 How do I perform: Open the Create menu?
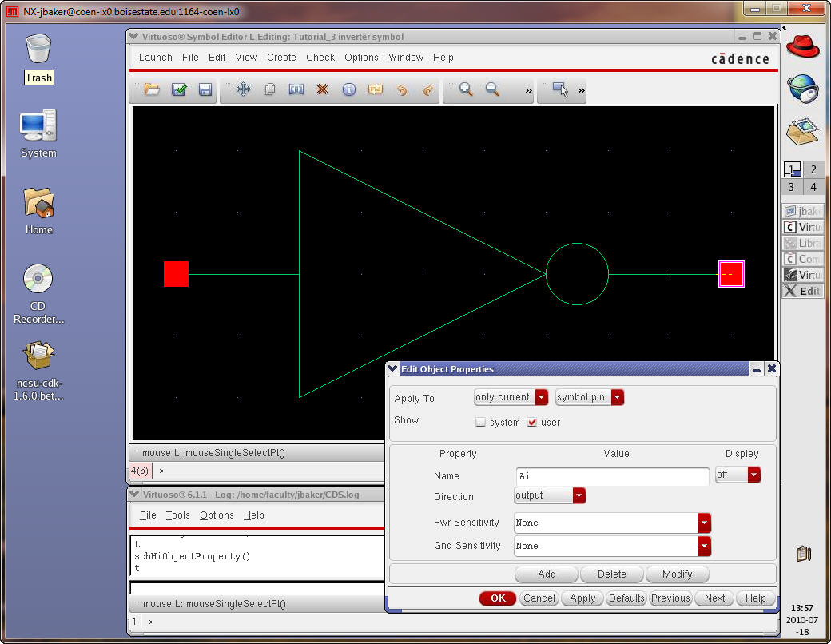point(281,58)
